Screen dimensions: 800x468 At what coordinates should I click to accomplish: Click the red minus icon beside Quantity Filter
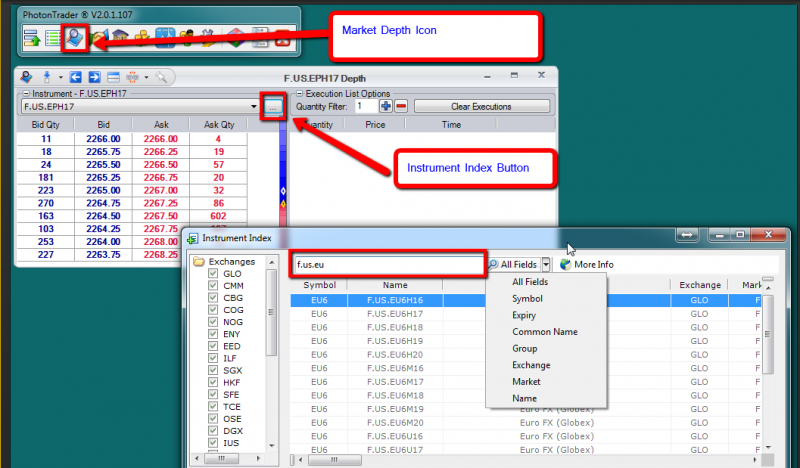click(402, 106)
